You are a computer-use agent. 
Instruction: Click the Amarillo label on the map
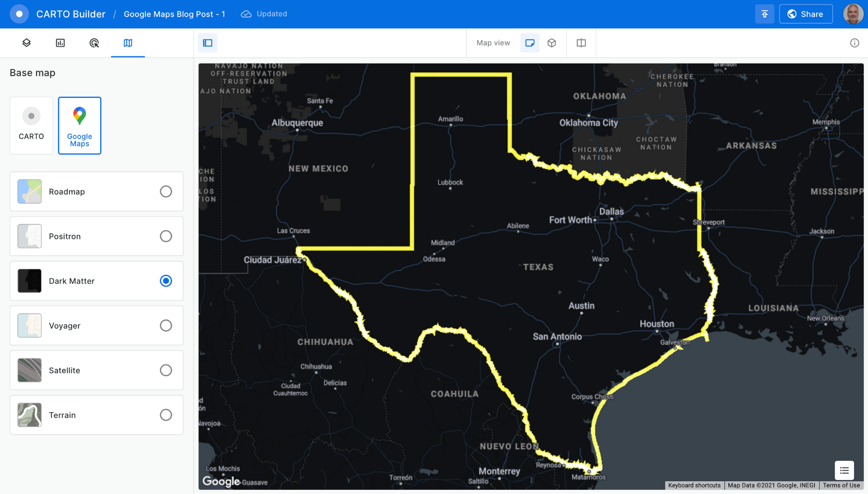(x=451, y=119)
